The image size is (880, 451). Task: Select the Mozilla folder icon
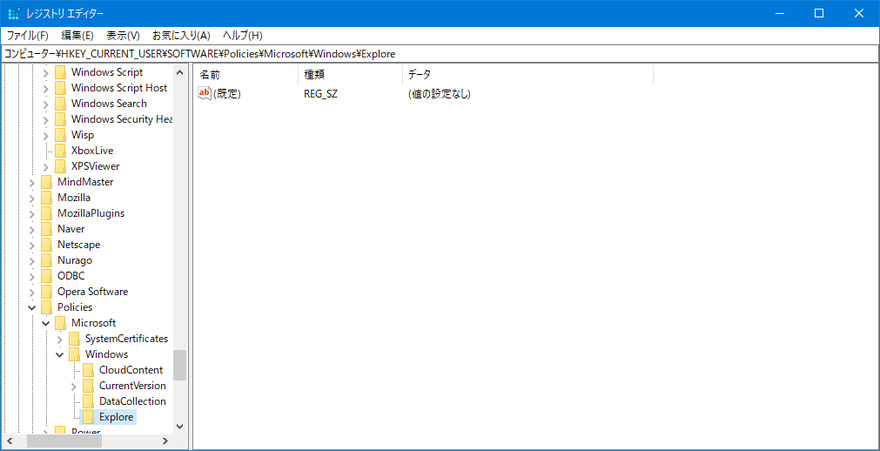[x=47, y=198]
